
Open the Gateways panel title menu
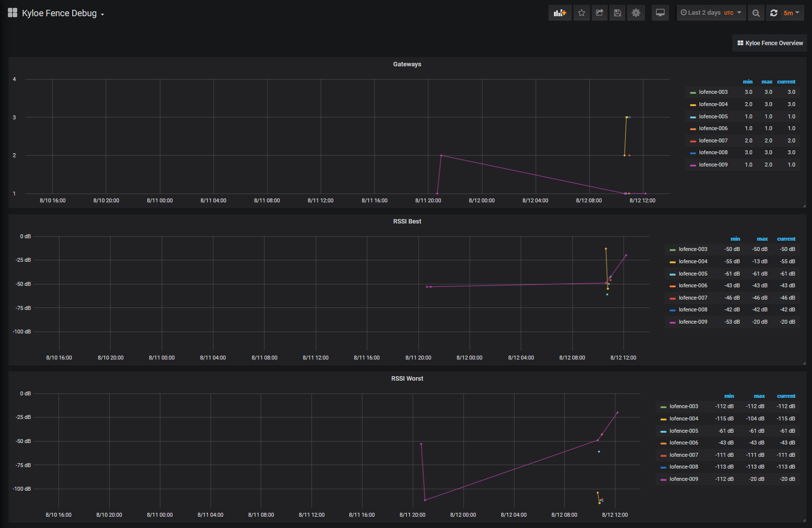click(407, 64)
